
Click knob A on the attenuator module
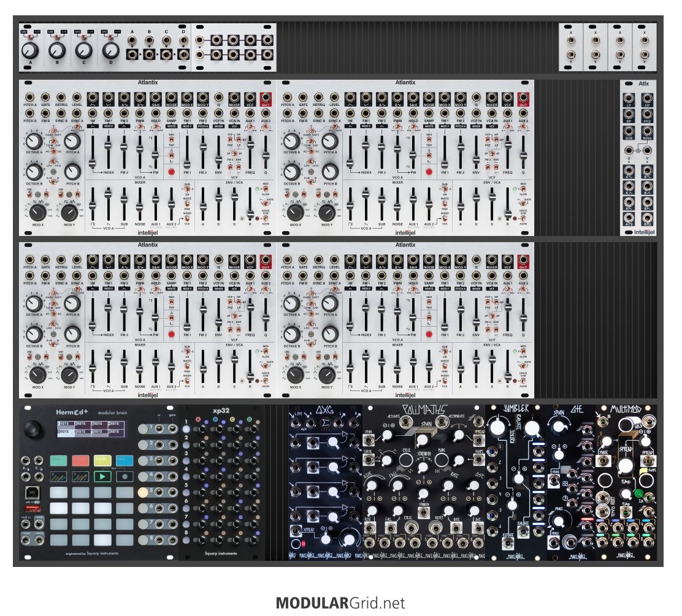(31, 50)
